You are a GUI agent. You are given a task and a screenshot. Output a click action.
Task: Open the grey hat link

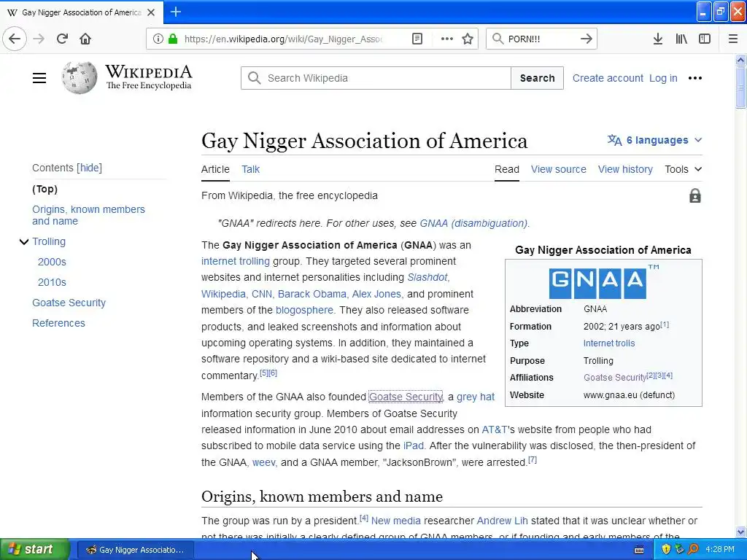(x=476, y=397)
